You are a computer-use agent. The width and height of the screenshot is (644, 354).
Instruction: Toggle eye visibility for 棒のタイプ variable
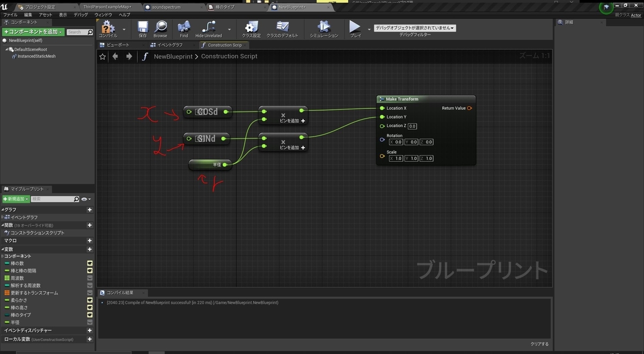90,315
